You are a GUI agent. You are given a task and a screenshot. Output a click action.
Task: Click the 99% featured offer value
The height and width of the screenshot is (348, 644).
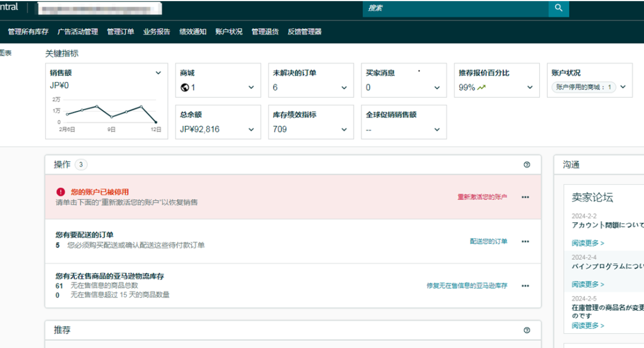click(x=467, y=88)
